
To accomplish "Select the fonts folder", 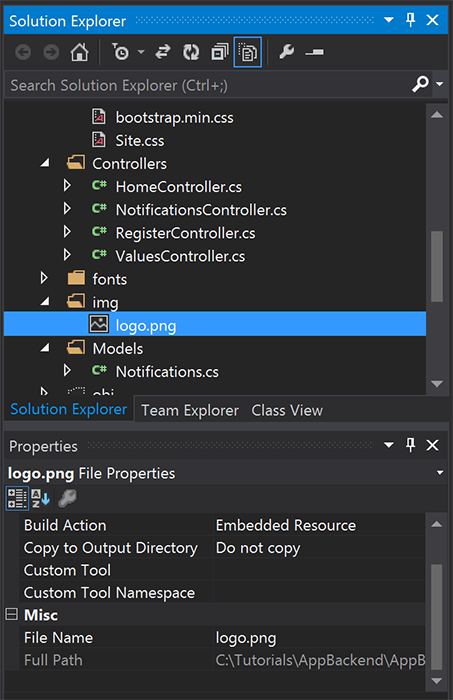I will [x=109, y=279].
